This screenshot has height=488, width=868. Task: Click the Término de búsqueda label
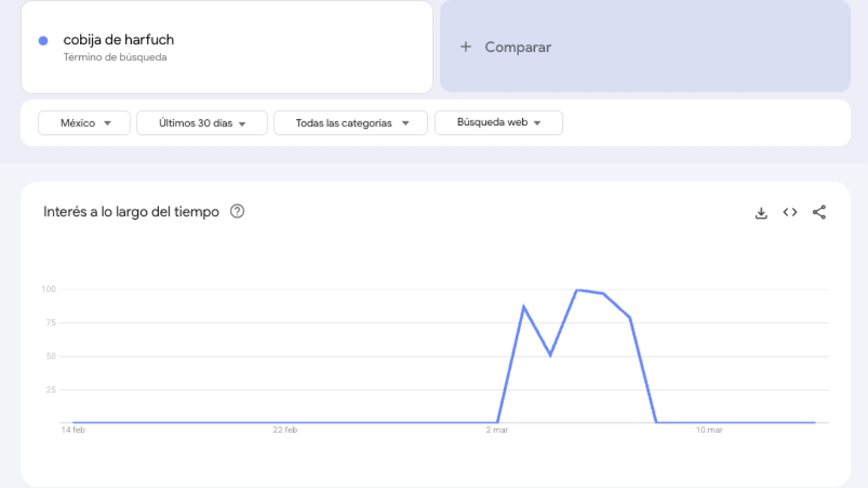(x=115, y=57)
